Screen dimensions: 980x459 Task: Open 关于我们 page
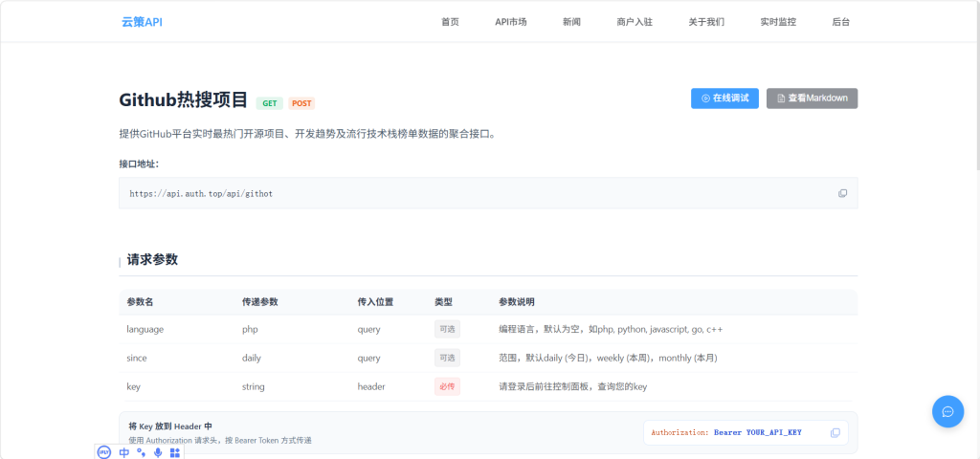click(706, 22)
